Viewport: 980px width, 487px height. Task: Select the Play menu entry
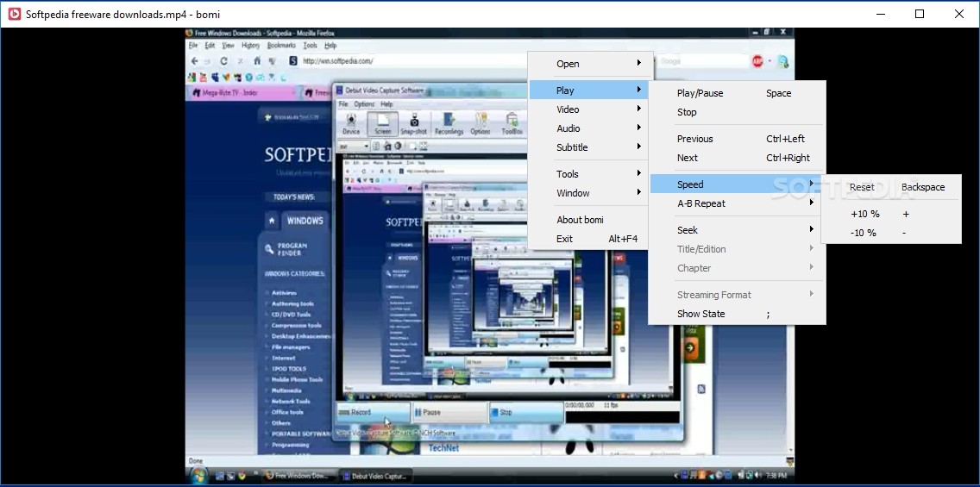pos(590,90)
